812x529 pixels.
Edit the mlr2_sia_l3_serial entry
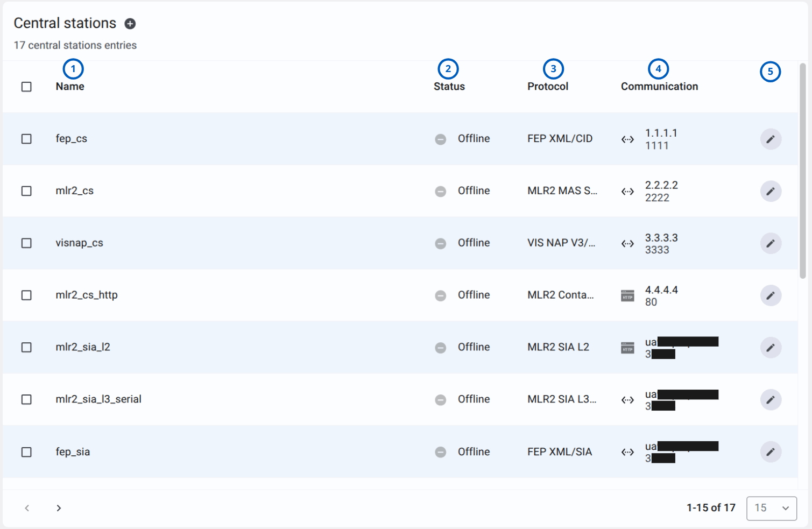click(x=771, y=400)
